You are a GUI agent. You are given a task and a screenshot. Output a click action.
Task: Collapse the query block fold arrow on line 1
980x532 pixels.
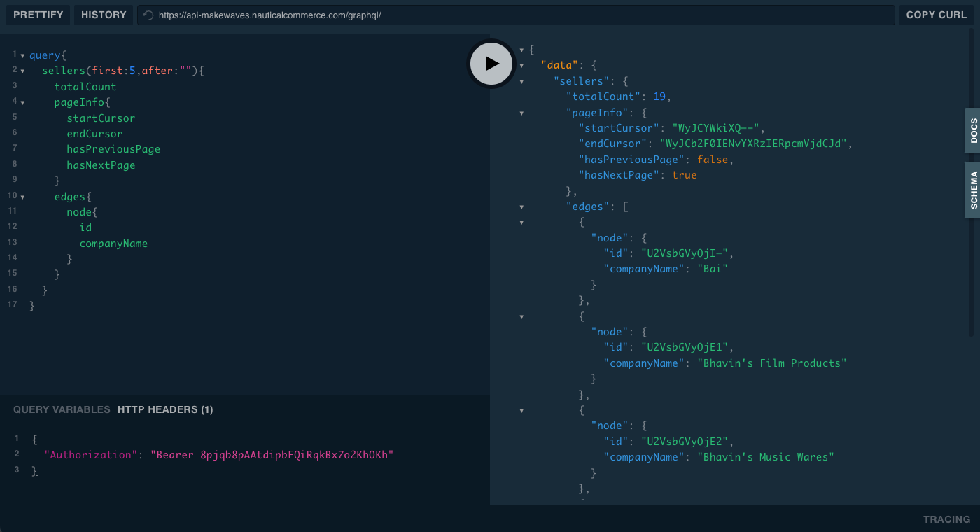coord(22,55)
